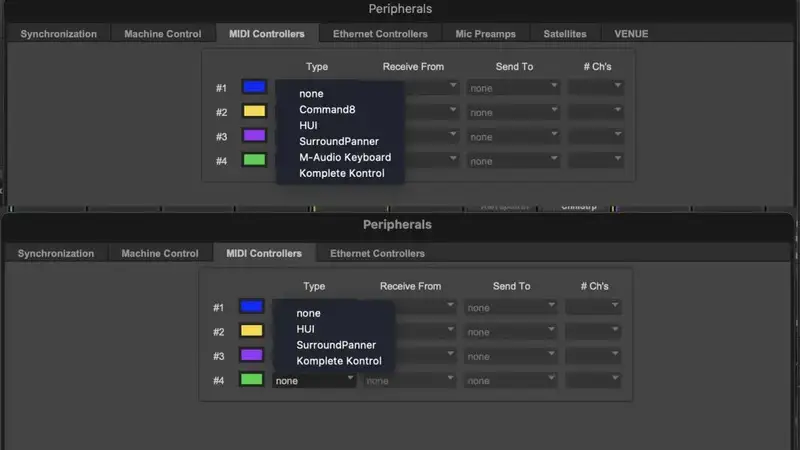Image resolution: width=800 pixels, height=450 pixels.
Task: Open Ethernet Controllers tab in lower Peripherals window
Action: pyautogui.click(x=377, y=254)
